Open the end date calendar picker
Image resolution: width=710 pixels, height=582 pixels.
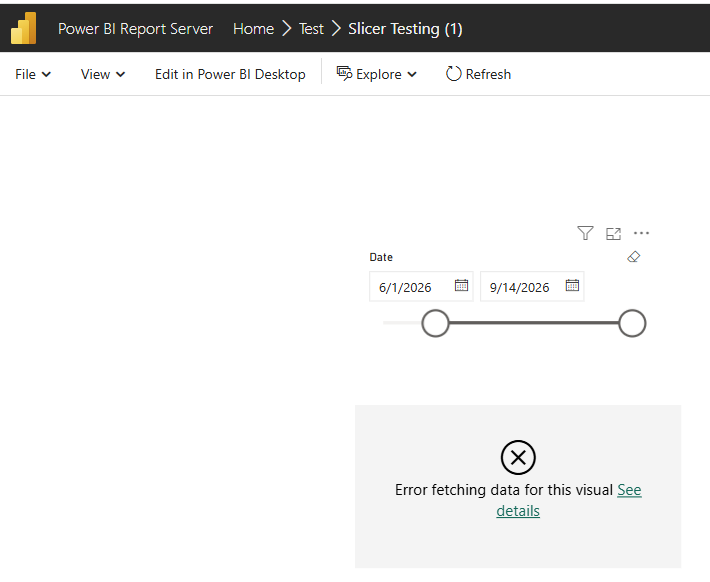[x=572, y=285]
